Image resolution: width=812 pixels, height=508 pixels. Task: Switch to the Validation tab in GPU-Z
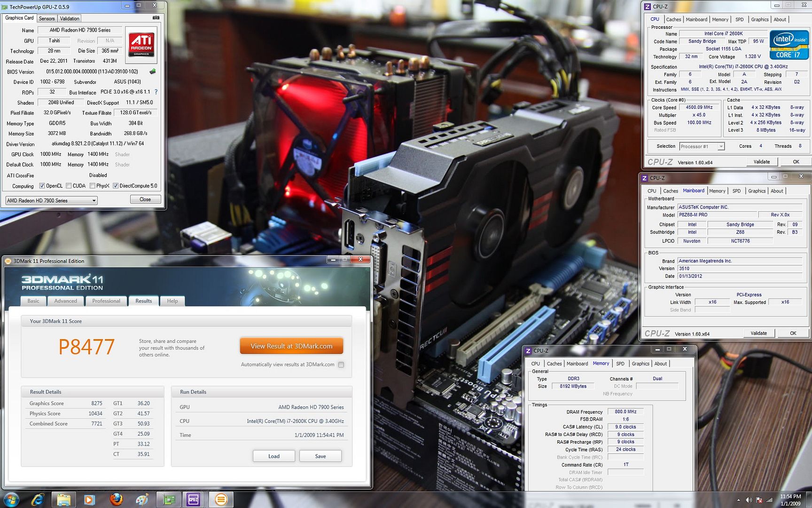pyautogui.click(x=70, y=18)
